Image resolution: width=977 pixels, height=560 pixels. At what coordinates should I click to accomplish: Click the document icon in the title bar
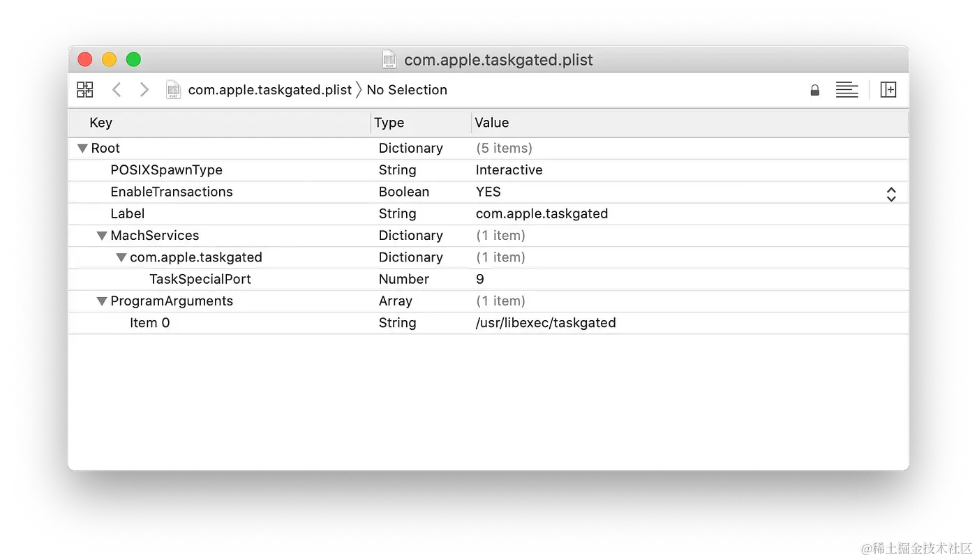point(389,59)
